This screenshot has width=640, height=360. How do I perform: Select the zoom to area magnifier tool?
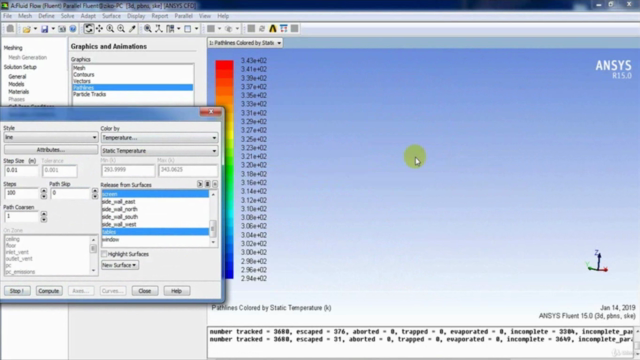pos(121,29)
